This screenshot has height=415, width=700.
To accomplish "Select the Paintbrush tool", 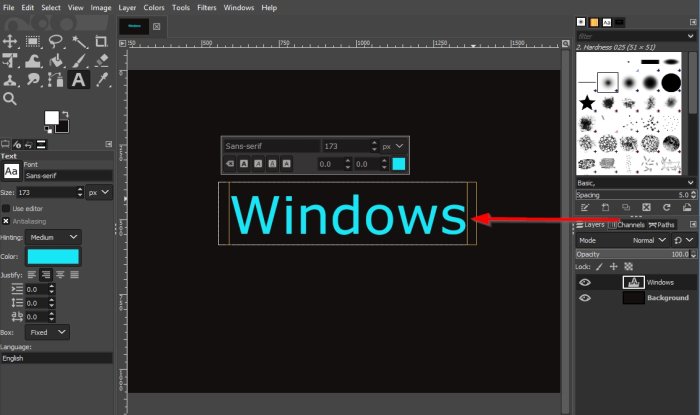I will tap(79, 61).
